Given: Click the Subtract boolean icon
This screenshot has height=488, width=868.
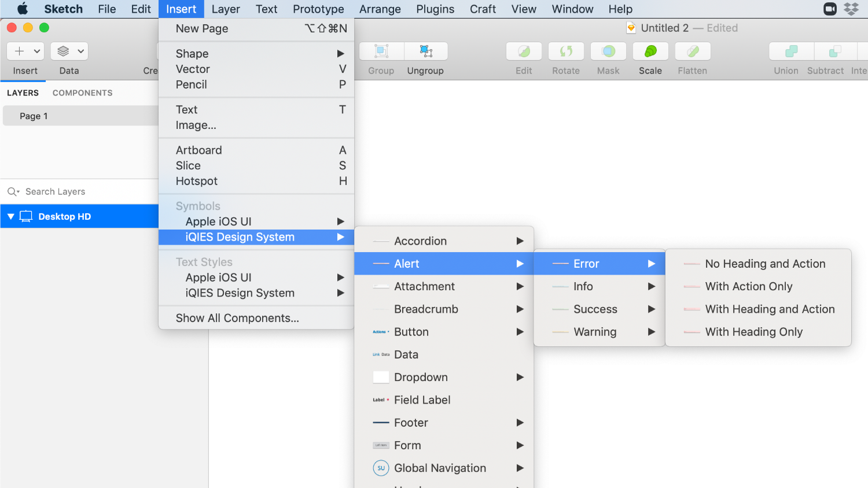Looking at the screenshot, I should coord(834,51).
